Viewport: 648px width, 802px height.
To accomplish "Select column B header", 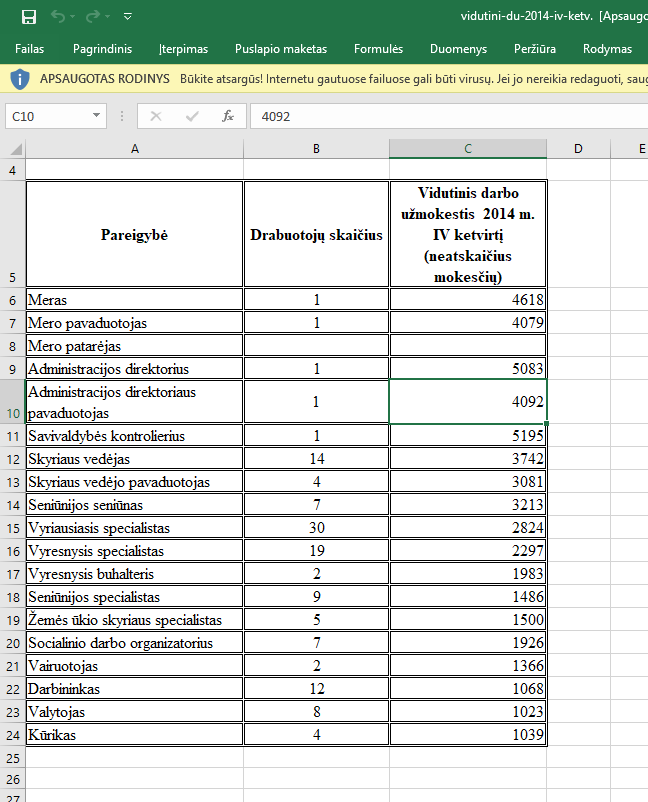I will point(316,149).
